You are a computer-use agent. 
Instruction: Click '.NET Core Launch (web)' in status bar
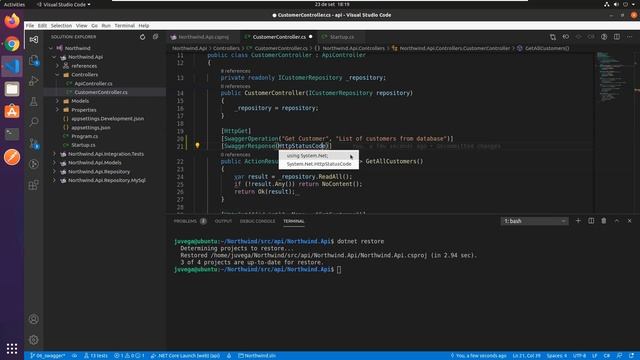tap(185, 356)
